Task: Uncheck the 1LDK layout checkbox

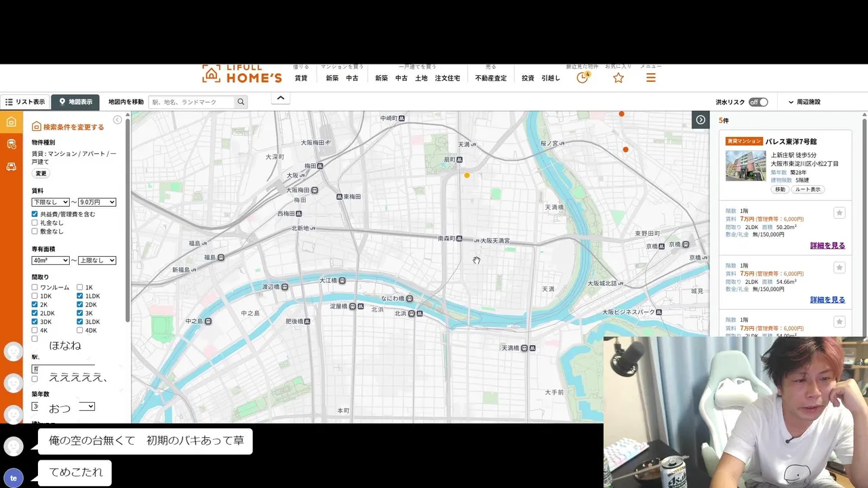Action: [80, 296]
